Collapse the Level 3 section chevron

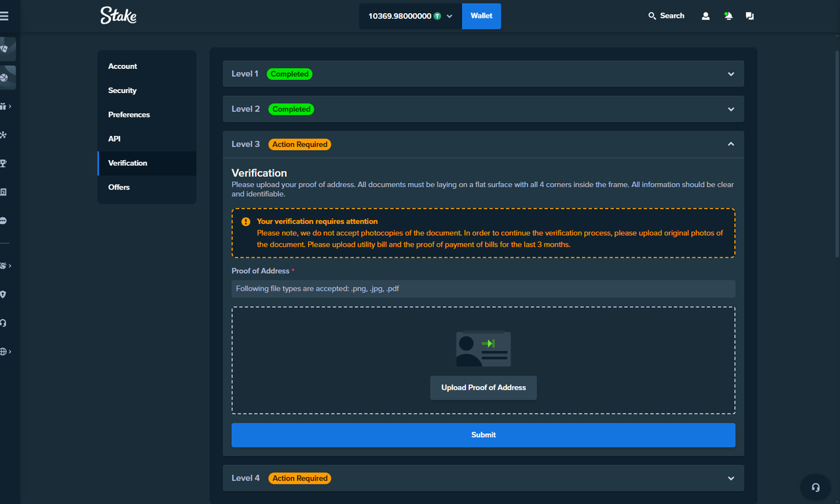[731, 144]
